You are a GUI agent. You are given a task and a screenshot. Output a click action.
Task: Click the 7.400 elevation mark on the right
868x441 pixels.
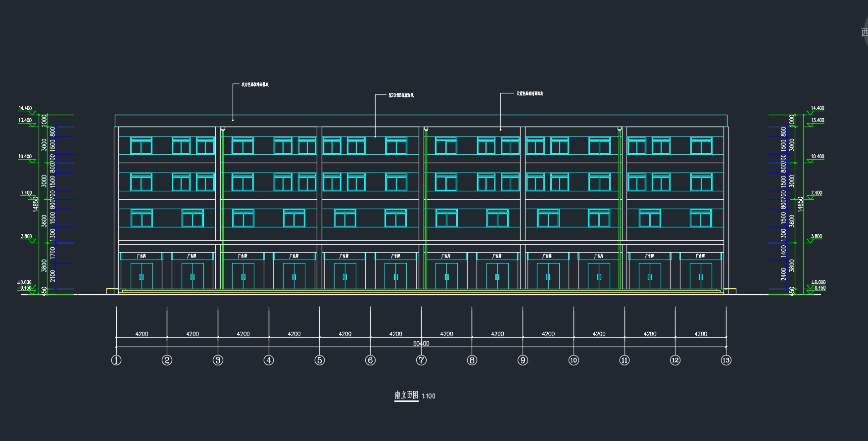tap(817, 193)
